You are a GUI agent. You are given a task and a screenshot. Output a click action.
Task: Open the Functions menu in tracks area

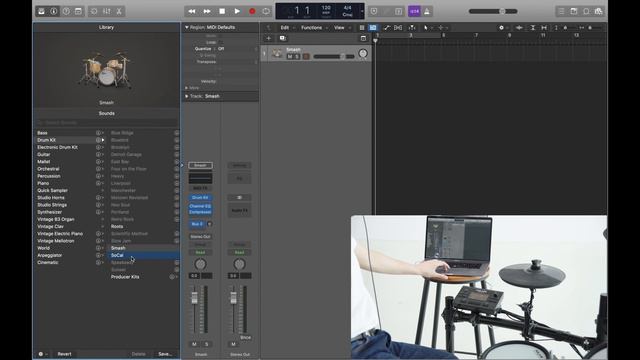pyautogui.click(x=311, y=28)
